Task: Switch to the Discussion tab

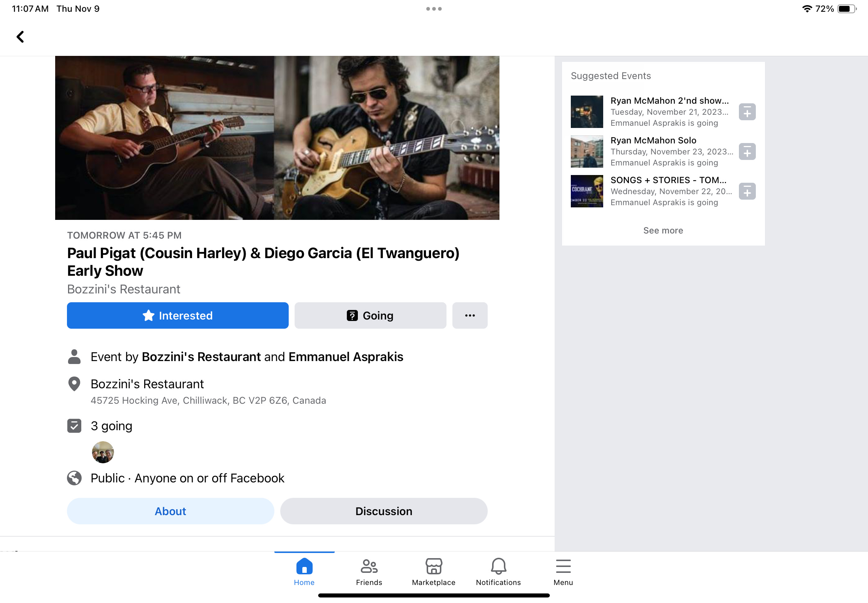Action: pyautogui.click(x=384, y=511)
